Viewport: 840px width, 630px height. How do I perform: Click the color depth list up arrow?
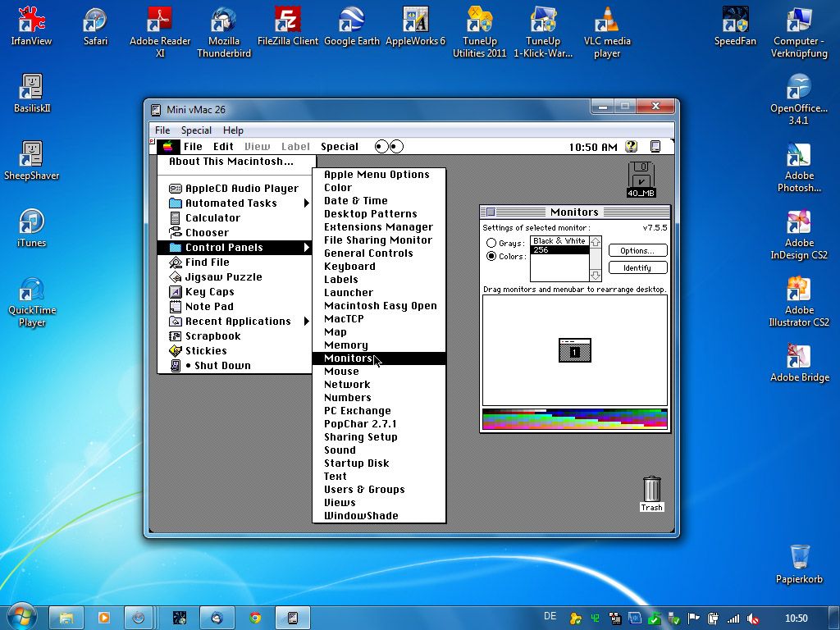596,242
